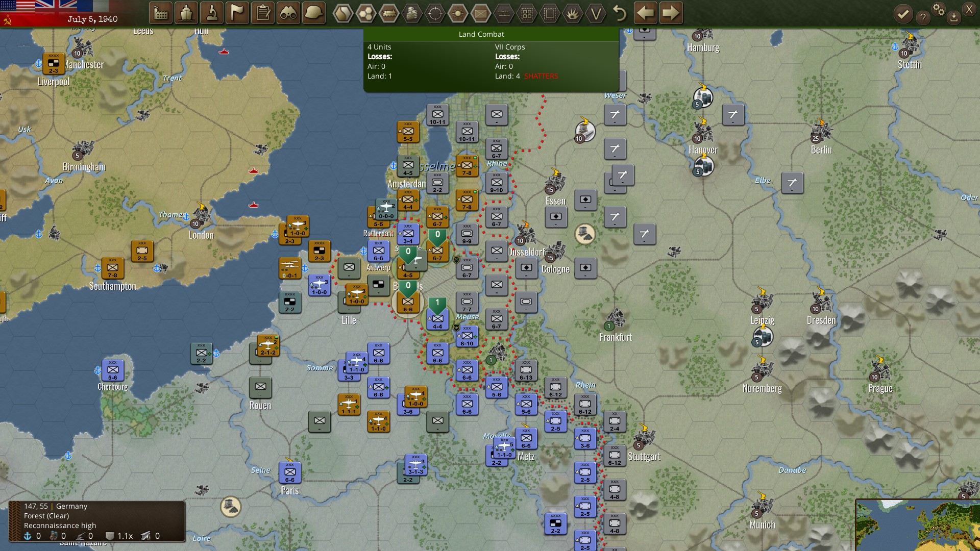Go to previous unit with left arrow
Image resolution: width=980 pixels, height=551 pixels.
pyautogui.click(x=645, y=13)
